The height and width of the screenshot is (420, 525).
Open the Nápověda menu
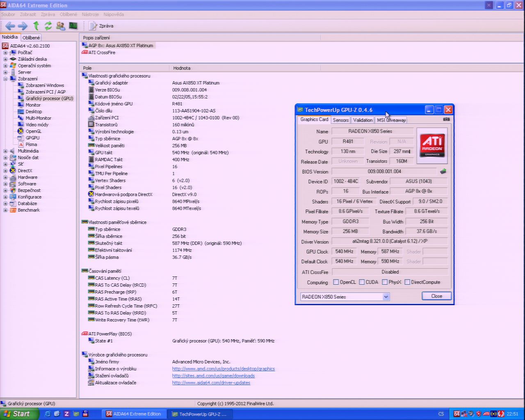pos(114,14)
